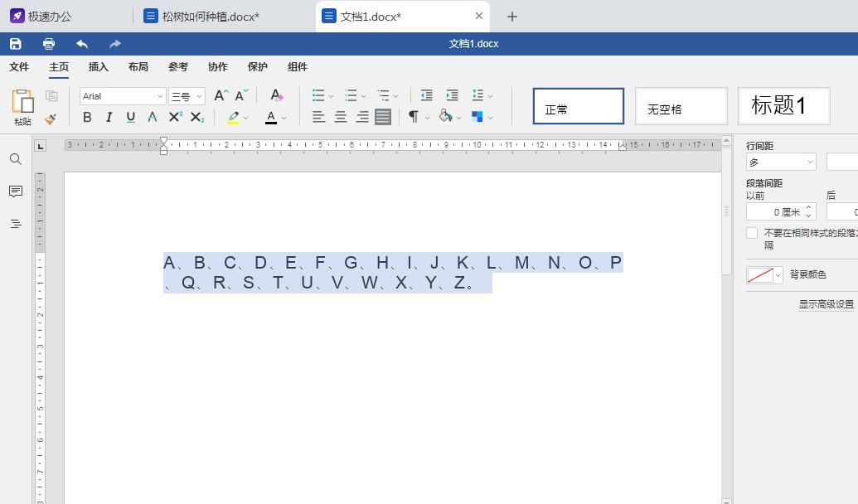Align text right
Screen dimensions: 858x504
[362, 117]
